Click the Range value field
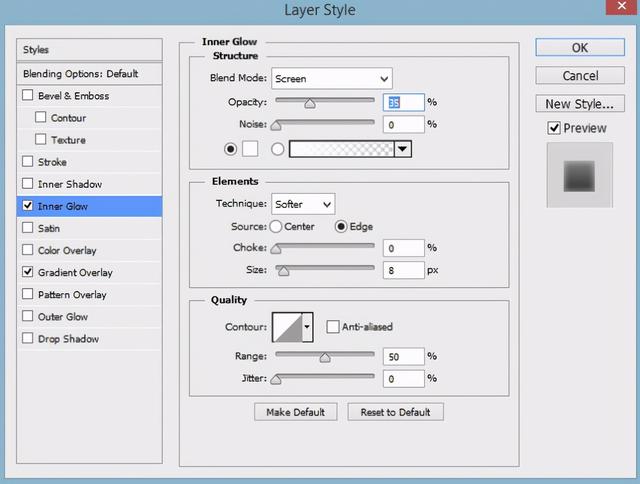This screenshot has height=484, width=640. [x=404, y=357]
